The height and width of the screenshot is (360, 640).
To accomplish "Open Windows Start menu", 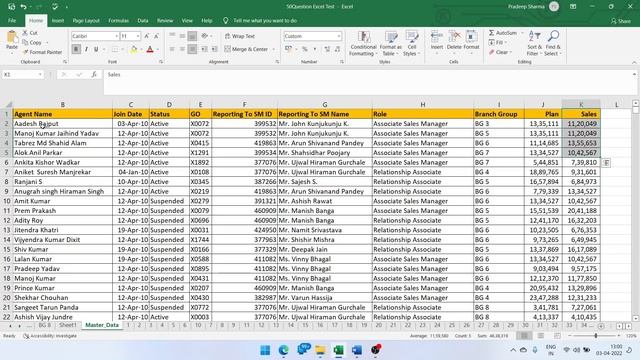I will 265,350.
